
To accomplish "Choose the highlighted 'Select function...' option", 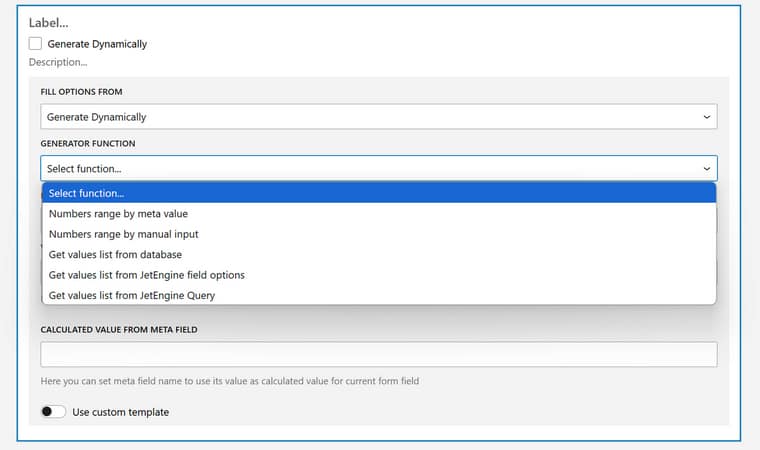I will tap(378, 193).
